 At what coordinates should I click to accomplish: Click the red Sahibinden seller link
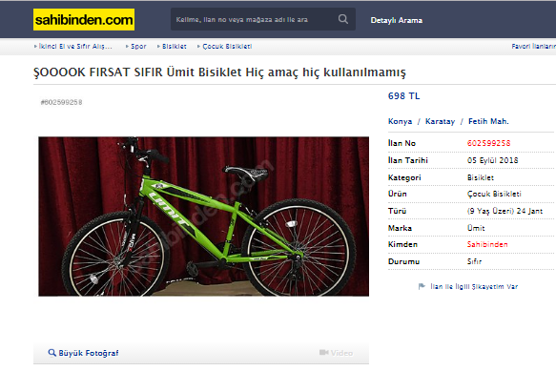coord(487,244)
